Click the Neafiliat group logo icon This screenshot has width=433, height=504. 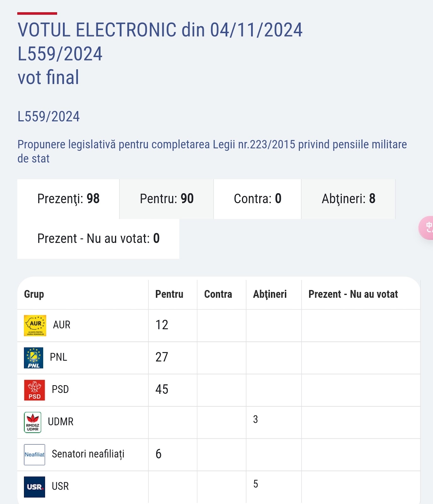coord(34,455)
